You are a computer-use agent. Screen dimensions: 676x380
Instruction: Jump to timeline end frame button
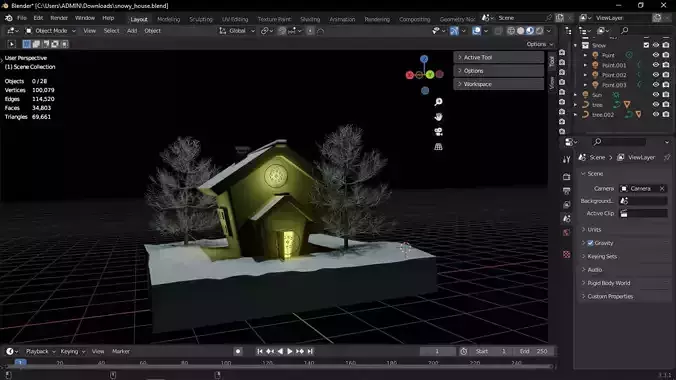pyautogui.click(x=310, y=352)
